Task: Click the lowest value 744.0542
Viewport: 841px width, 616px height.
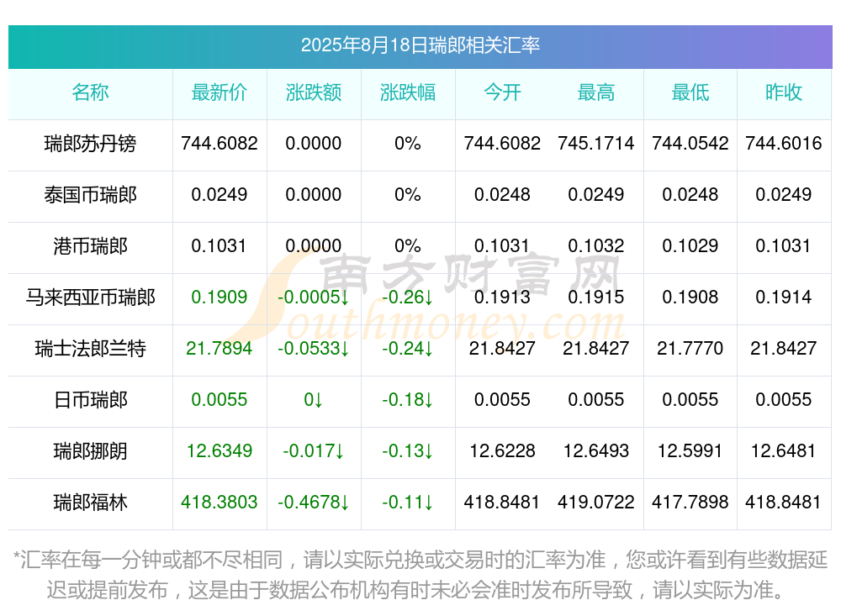Action: (x=690, y=144)
